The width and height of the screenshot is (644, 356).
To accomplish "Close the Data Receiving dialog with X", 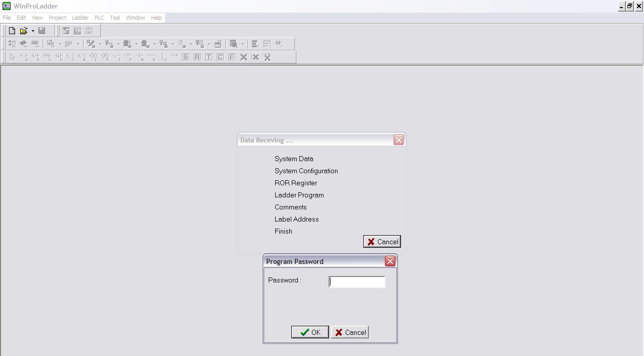I will coord(398,140).
